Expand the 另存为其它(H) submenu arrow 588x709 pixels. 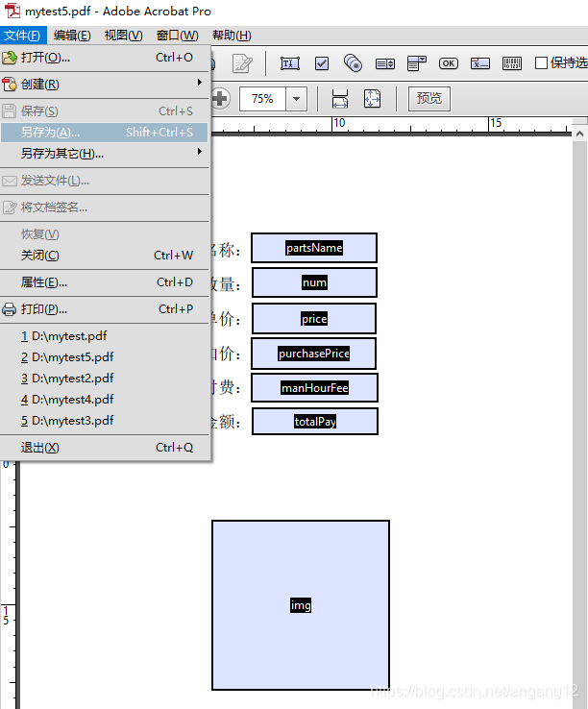point(200,152)
